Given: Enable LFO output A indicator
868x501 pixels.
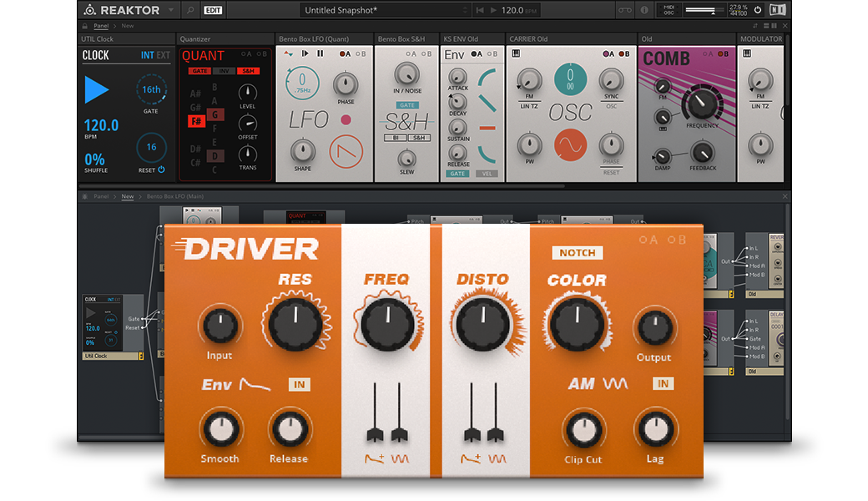Looking at the screenshot, I should [345, 53].
